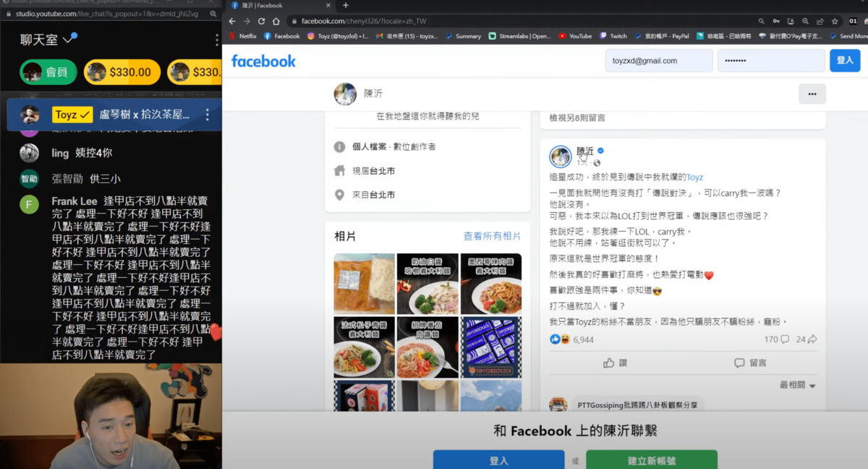
Task: Open the Gmail 收件匣 bookmark
Action: click(x=407, y=36)
